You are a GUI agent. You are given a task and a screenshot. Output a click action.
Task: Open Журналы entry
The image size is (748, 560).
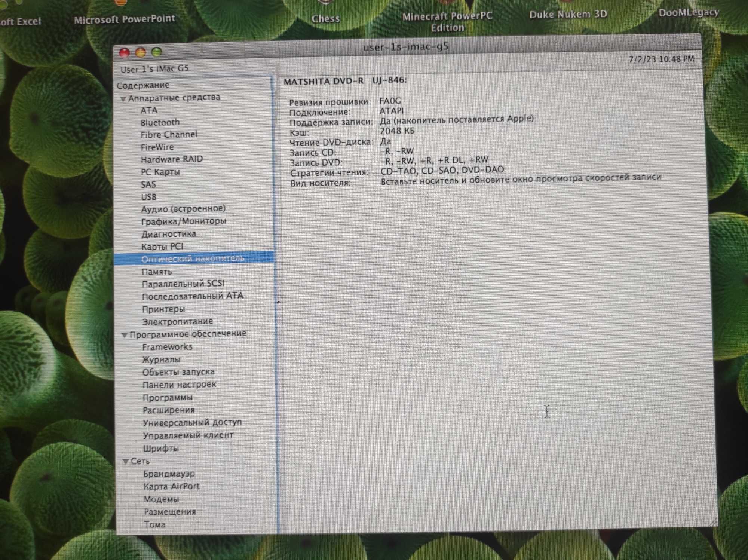tap(161, 359)
